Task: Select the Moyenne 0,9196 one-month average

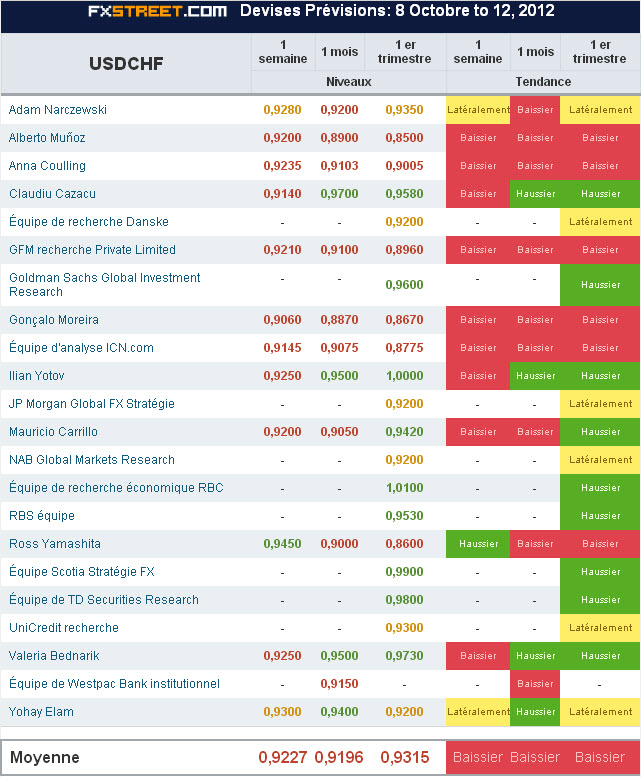Action: coord(339,757)
